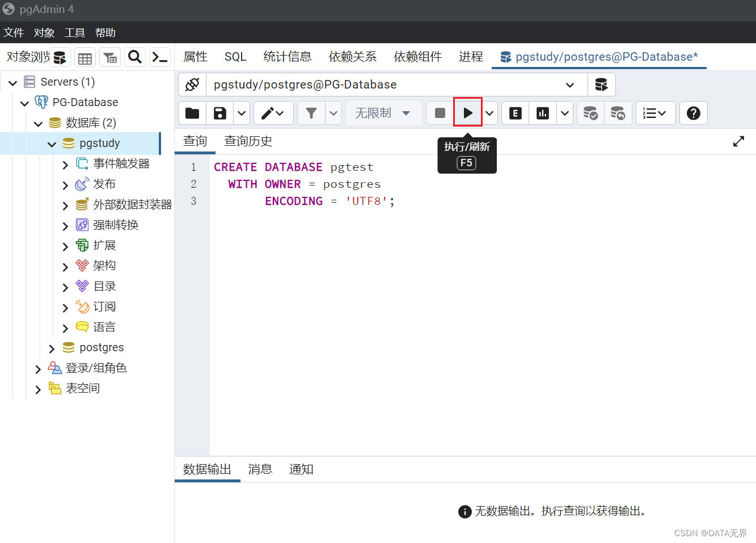Launch the PSQL terminal icon
The image size is (756, 543).
point(159,57)
